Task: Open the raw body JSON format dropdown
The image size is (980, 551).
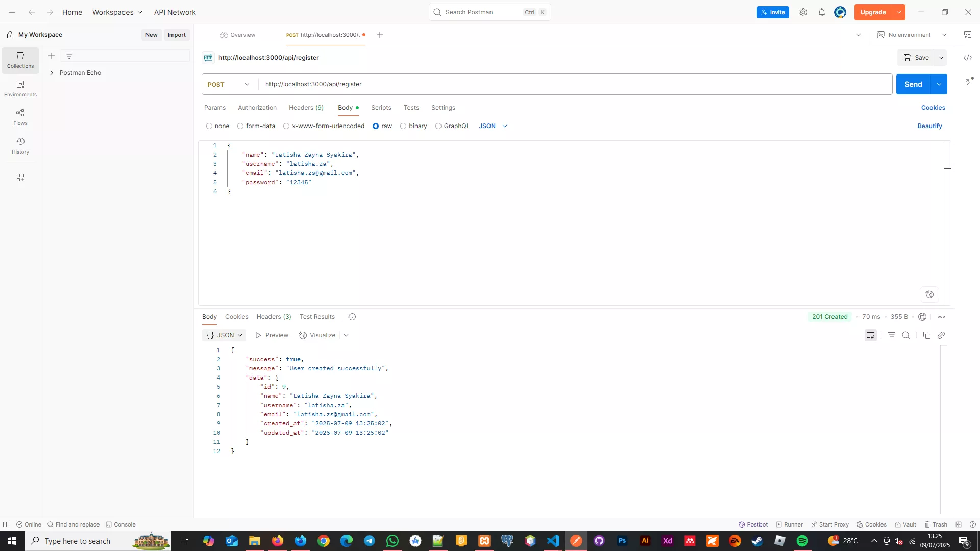Action: (493, 126)
